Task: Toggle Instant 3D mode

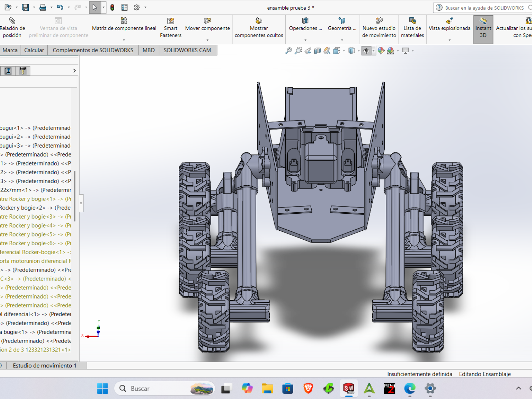Action: click(483, 29)
